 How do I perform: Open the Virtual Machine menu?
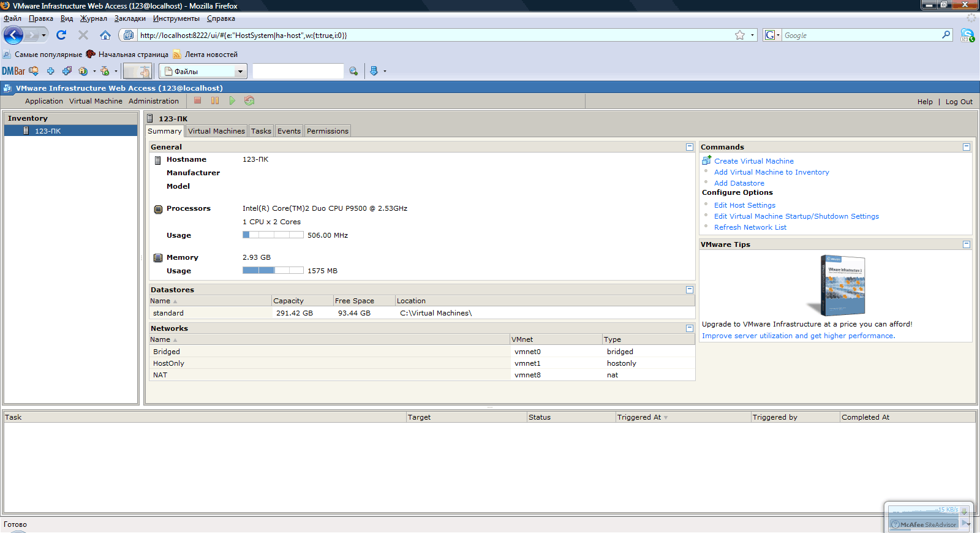pyautogui.click(x=96, y=101)
